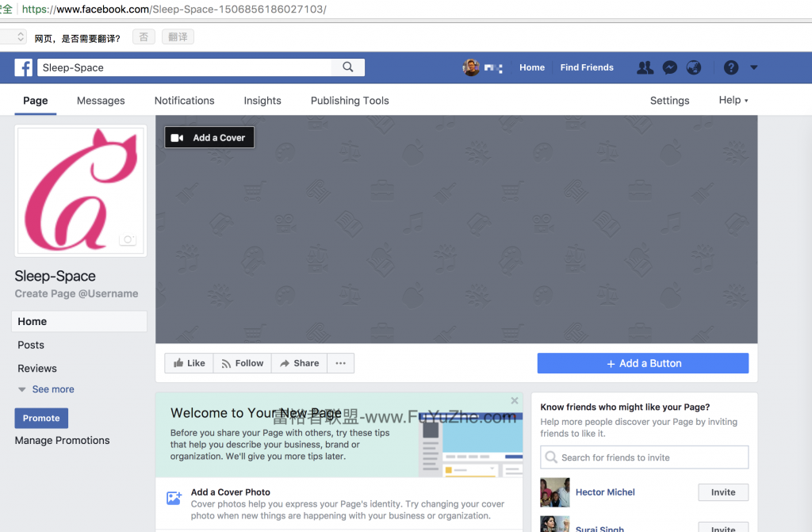Image resolution: width=812 pixels, height=532 pixels.
Task: Click the Search for friends to invite field
Action: pyautogui.click(x=644, y=457)
